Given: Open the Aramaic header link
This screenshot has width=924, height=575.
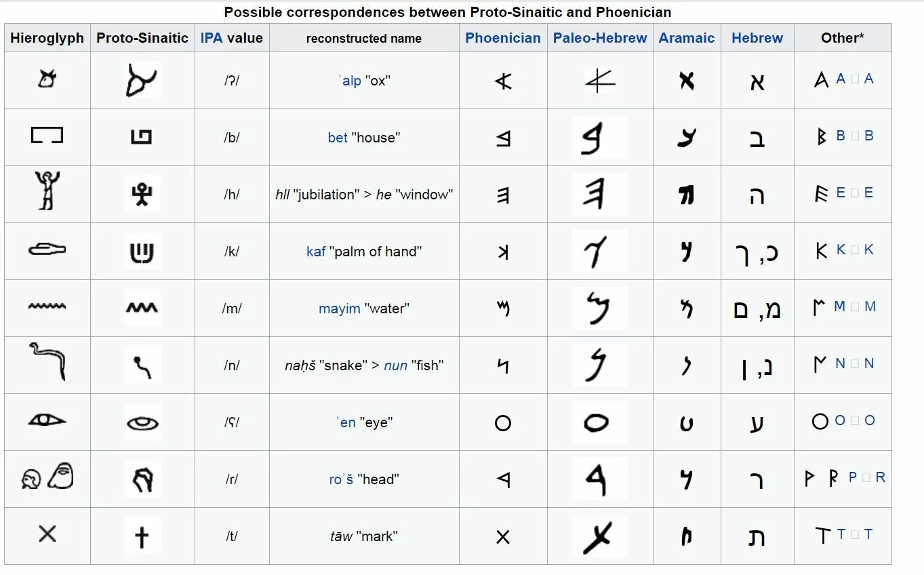Looking at the screenshot, I should tap(687, 38).
